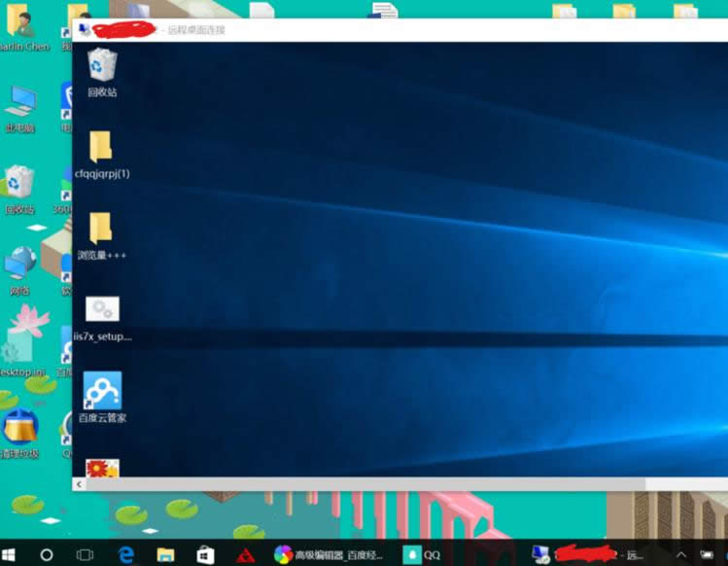
Task: Expand the system tray hidden icons arrow
Action: click(x=681, y=554)
